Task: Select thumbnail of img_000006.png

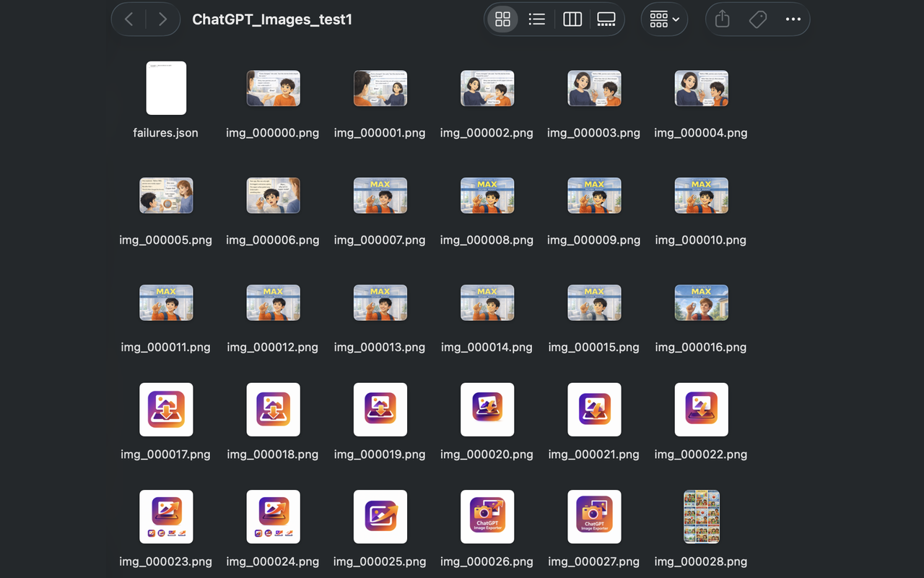Action: (273, 195)
